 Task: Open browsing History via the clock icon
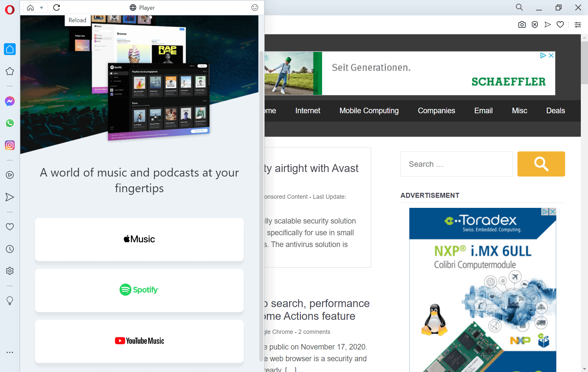(9, 249)
